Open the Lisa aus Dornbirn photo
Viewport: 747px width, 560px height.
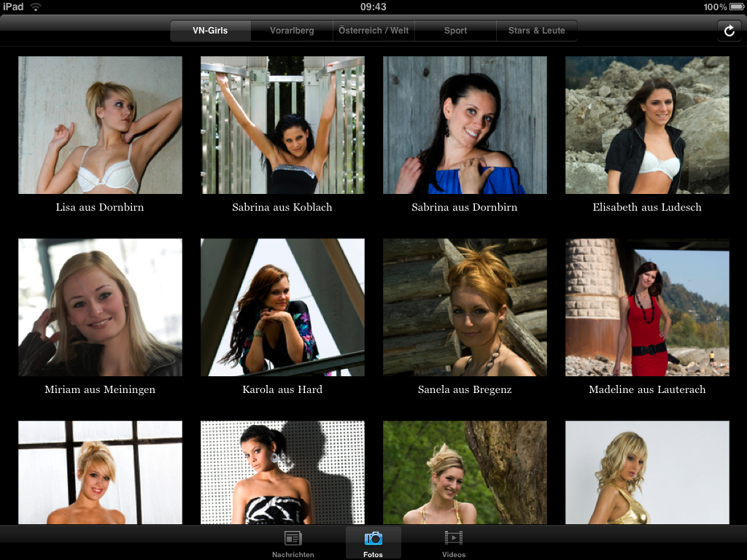(x=100, y=125)
